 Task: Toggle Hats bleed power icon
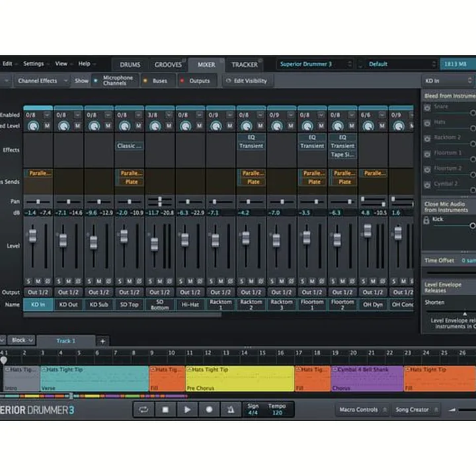coord(427,123)
